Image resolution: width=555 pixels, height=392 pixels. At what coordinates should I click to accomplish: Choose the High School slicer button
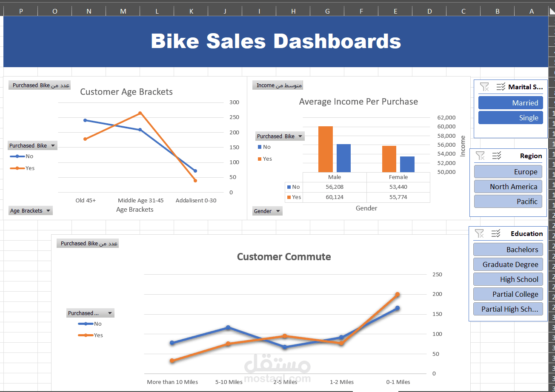(508, 279)
